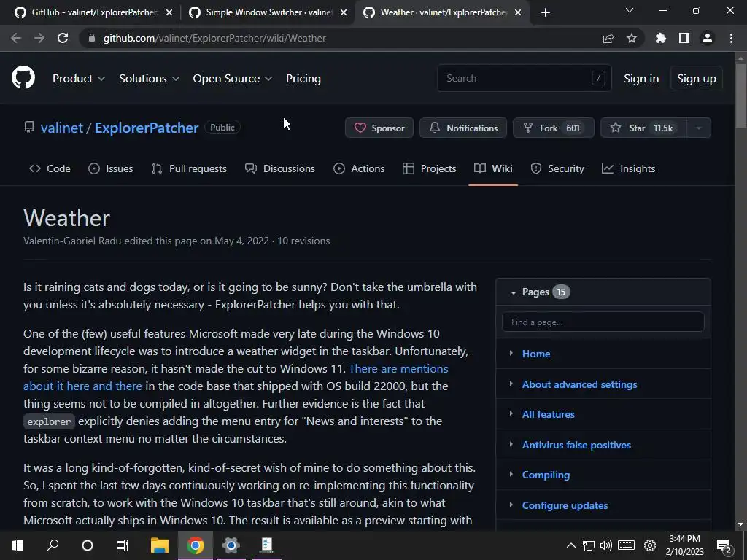The height and width of the screenshot is (560, 747).
Task: Go back with browser back arrow
Action: [x=16, y=38]
